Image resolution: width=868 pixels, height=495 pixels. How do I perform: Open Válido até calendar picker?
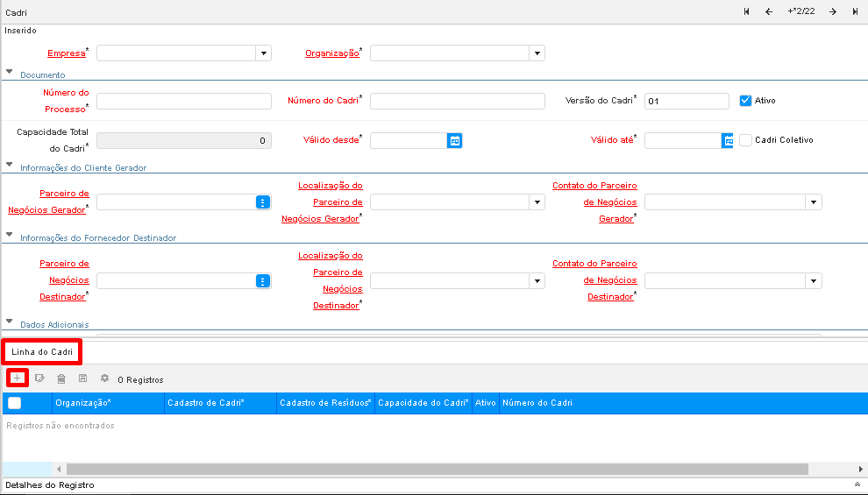coord(728,140)
